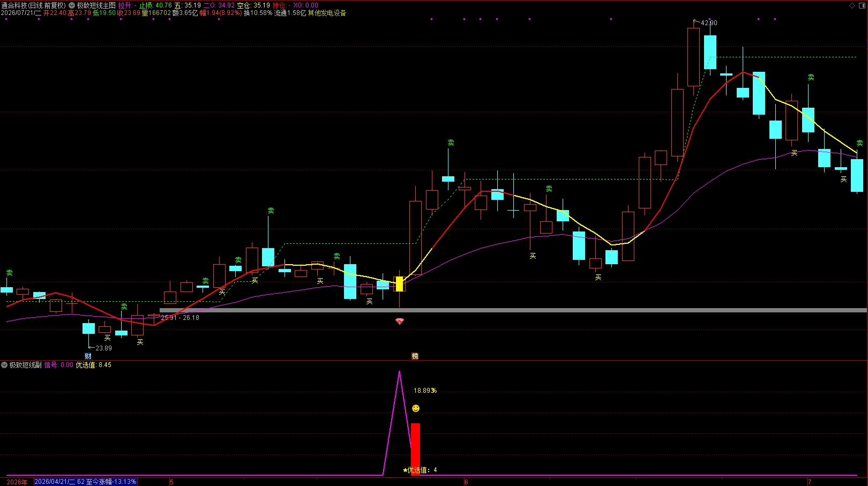The width and height of the screenshot is (868, 486).
Task: Click the 2026/04/21 至今涨幅 range label
Action: click(x=86, y=482)
